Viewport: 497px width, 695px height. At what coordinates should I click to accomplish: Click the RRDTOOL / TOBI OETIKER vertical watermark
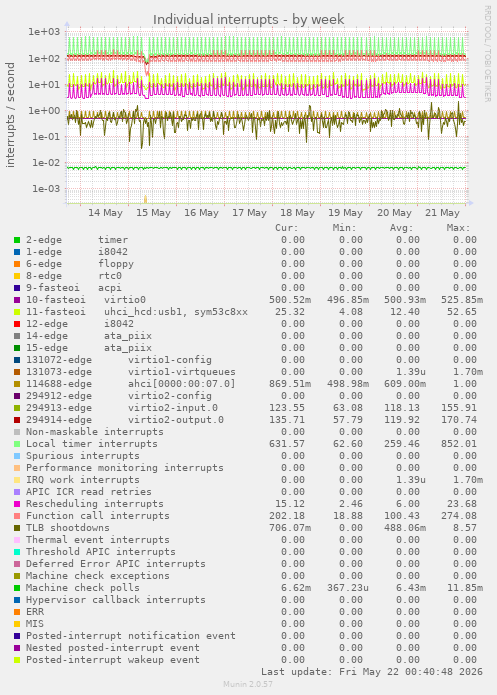[487, 54]
